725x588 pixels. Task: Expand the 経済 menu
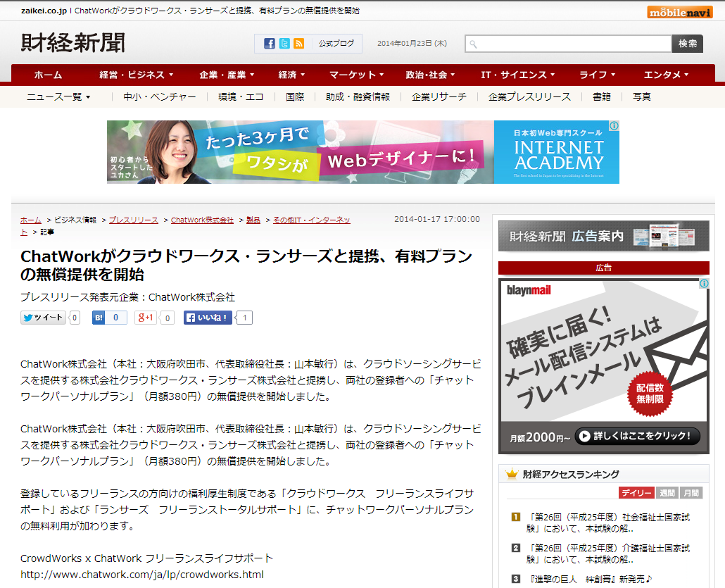(291, 75)
